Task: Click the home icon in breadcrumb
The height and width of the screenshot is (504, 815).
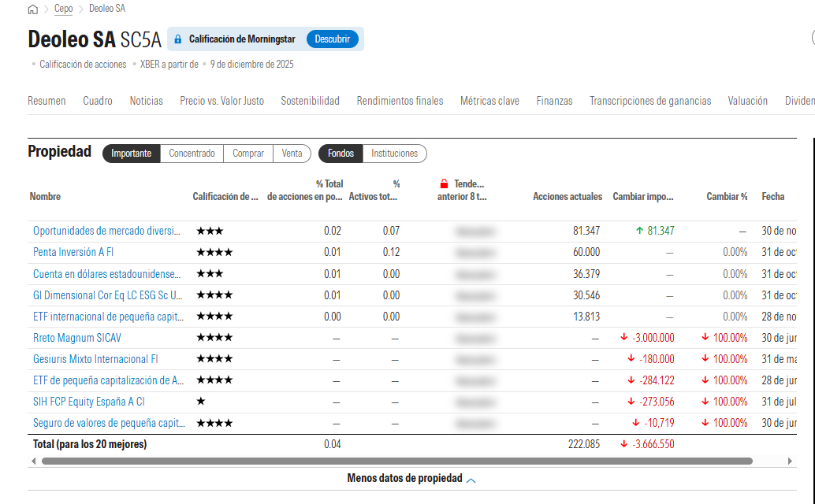Action: tap(32, 9)
